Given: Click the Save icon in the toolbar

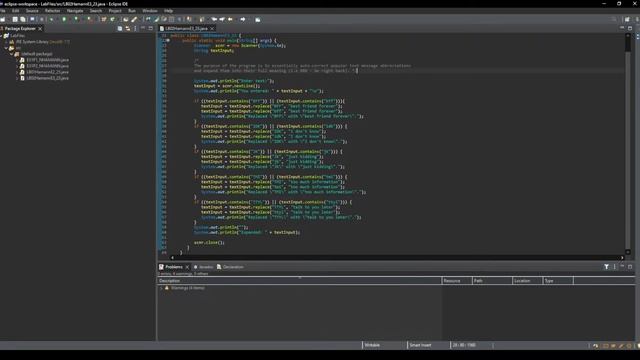Looking at the screenshot, I should click(x=15, y=19).
